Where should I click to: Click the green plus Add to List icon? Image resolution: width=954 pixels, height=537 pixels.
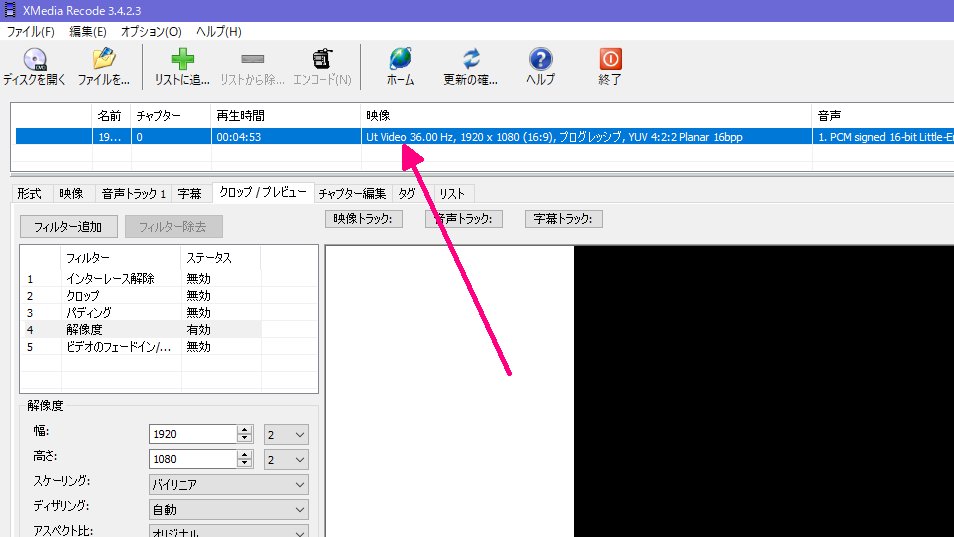[182, 59]
